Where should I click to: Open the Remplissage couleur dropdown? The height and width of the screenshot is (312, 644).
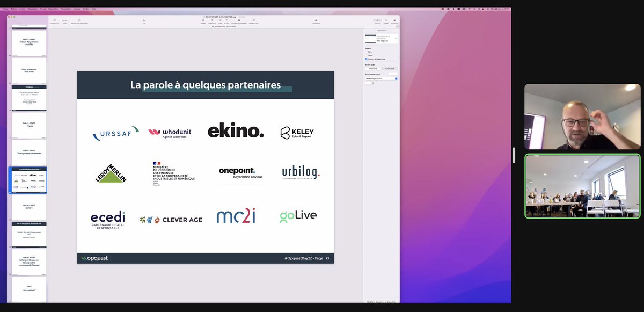pos(381,78)
